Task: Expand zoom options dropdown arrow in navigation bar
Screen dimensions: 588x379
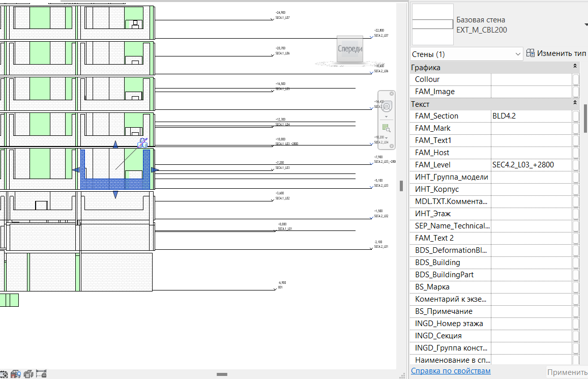Action: [x=386, y=138]
